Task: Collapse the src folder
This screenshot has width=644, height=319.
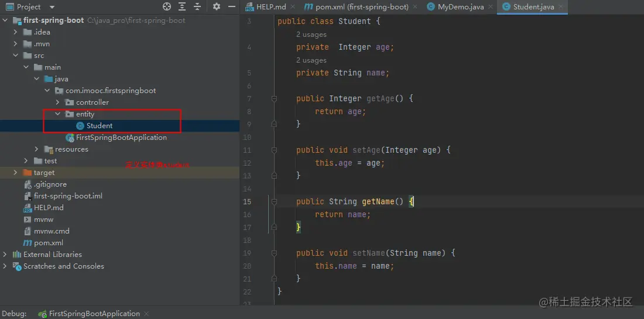Action: click(x=16, y=56)
